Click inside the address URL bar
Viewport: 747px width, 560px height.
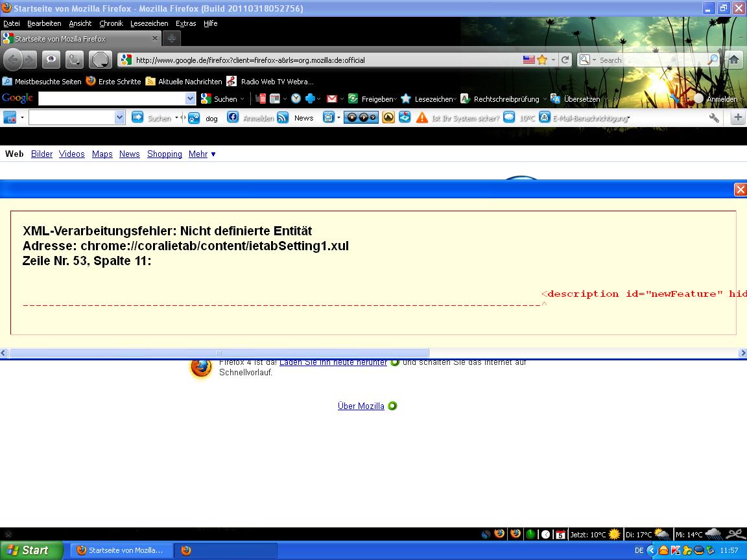(326, 60)
